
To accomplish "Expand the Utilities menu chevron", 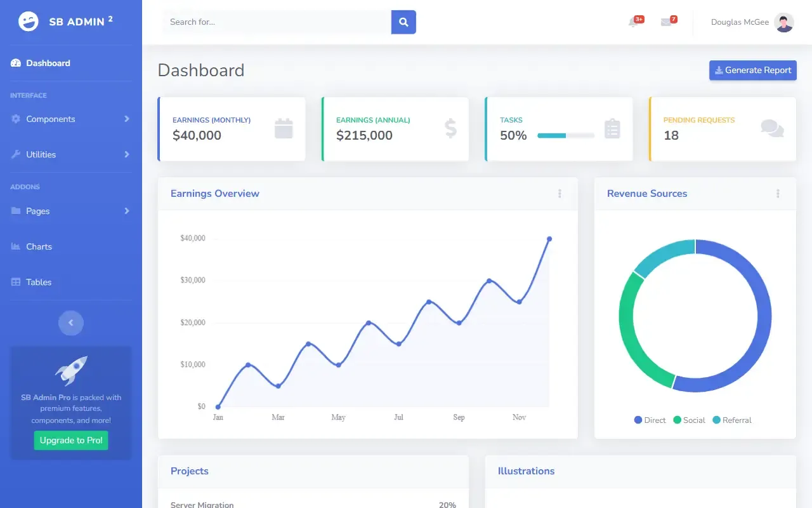I will click(127, 154).
